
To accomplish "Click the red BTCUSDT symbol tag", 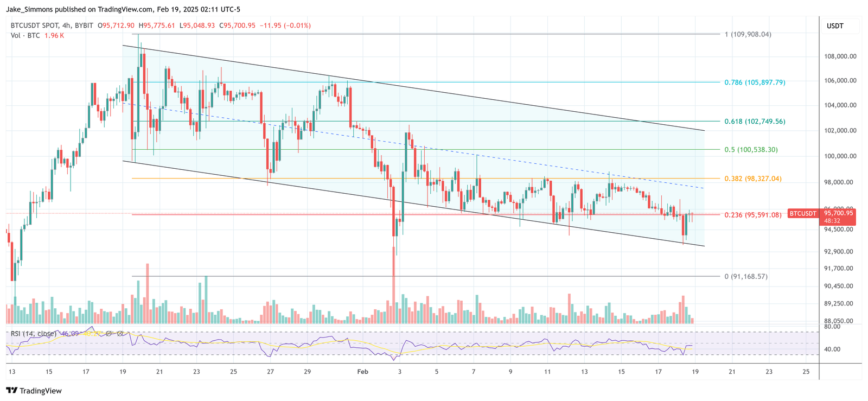I will click(x=803, y=214).
